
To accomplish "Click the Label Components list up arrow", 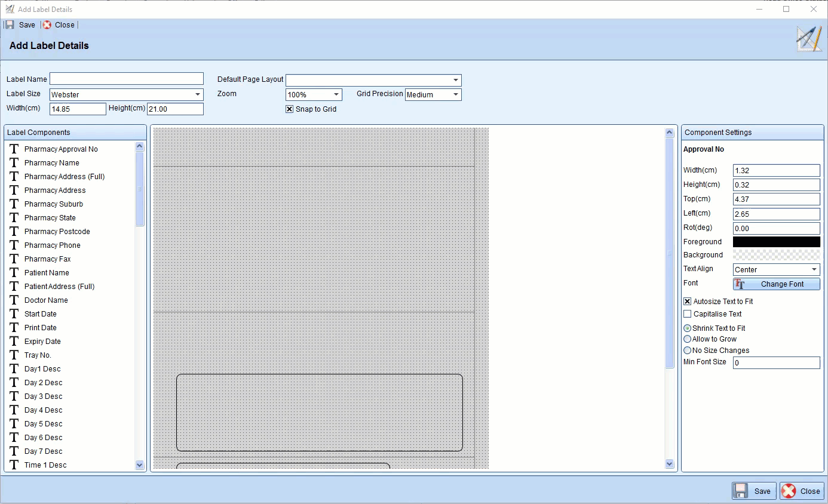I will [x=140, y=146].
